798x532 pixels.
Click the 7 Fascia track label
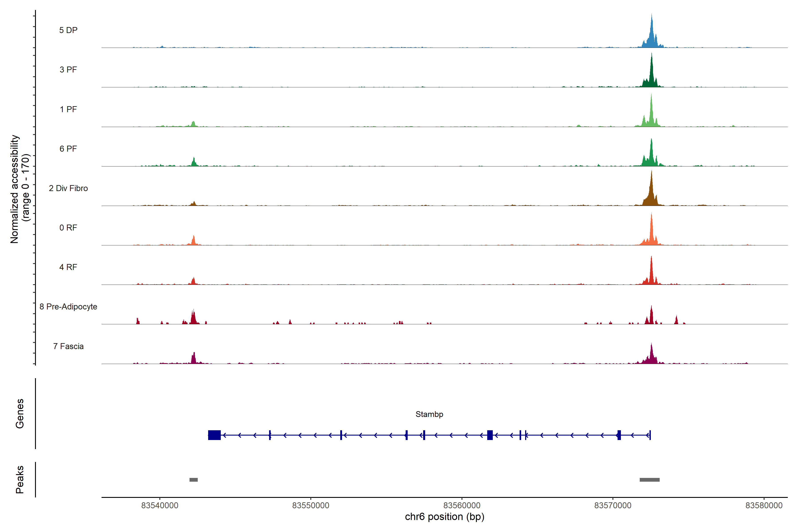pos(68,346)
